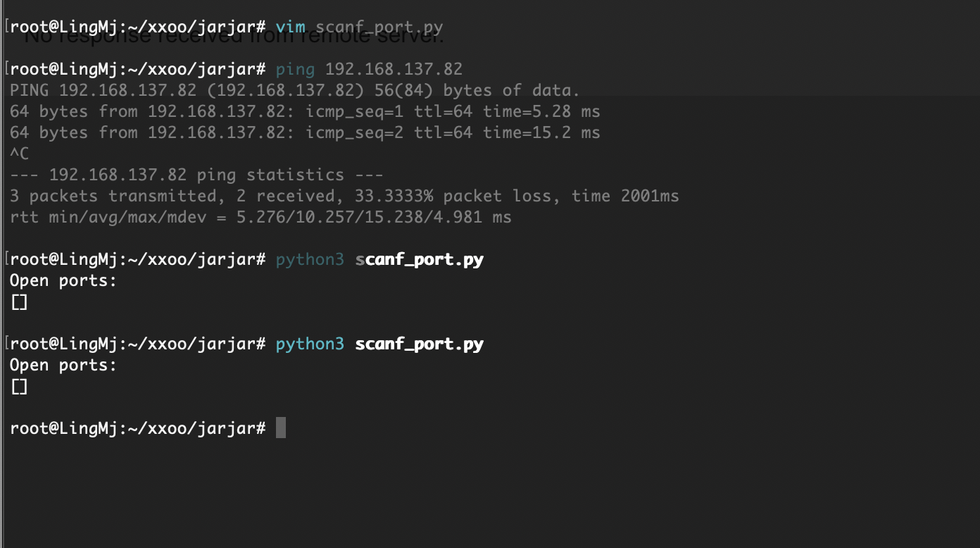Click the 'No response received from remote server' overlay text
980x548 pixels.
click(x=234, y=36)
